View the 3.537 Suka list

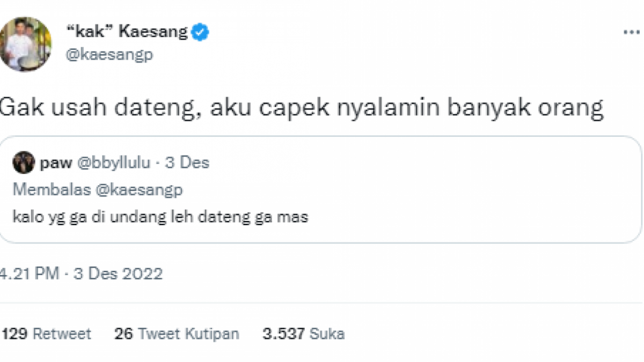[304, 333]
